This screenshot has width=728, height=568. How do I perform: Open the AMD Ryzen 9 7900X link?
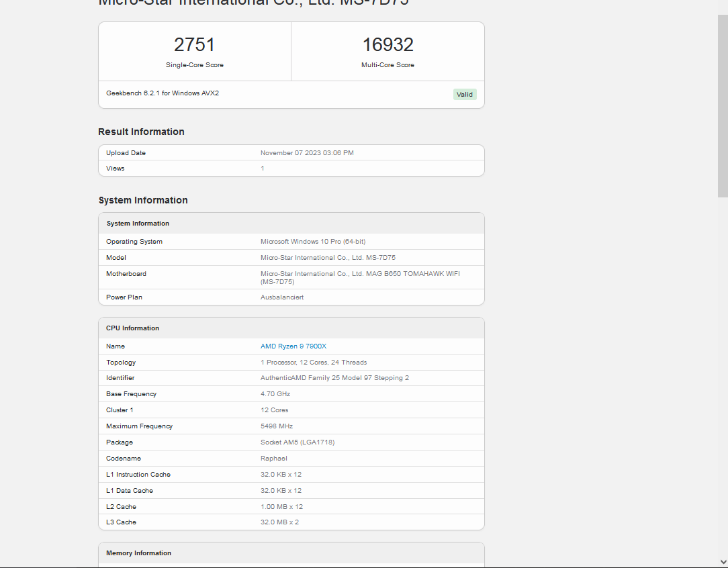293,346
